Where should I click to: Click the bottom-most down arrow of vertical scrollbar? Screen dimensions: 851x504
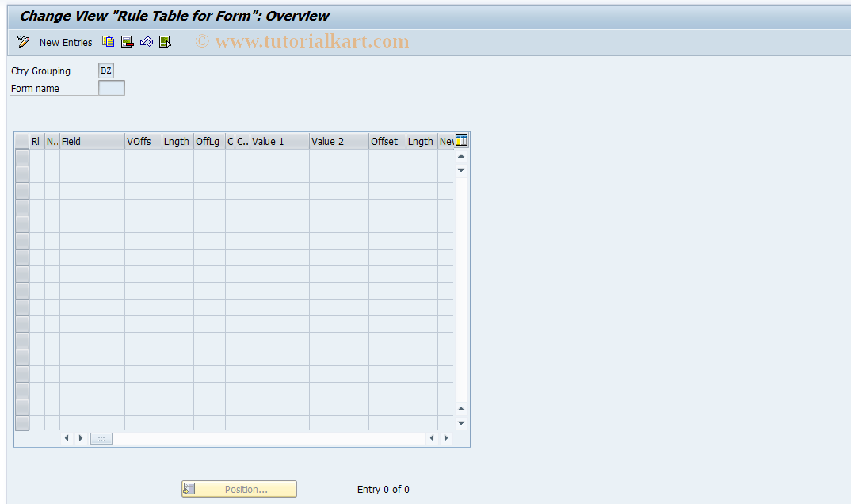pos(461,423)
